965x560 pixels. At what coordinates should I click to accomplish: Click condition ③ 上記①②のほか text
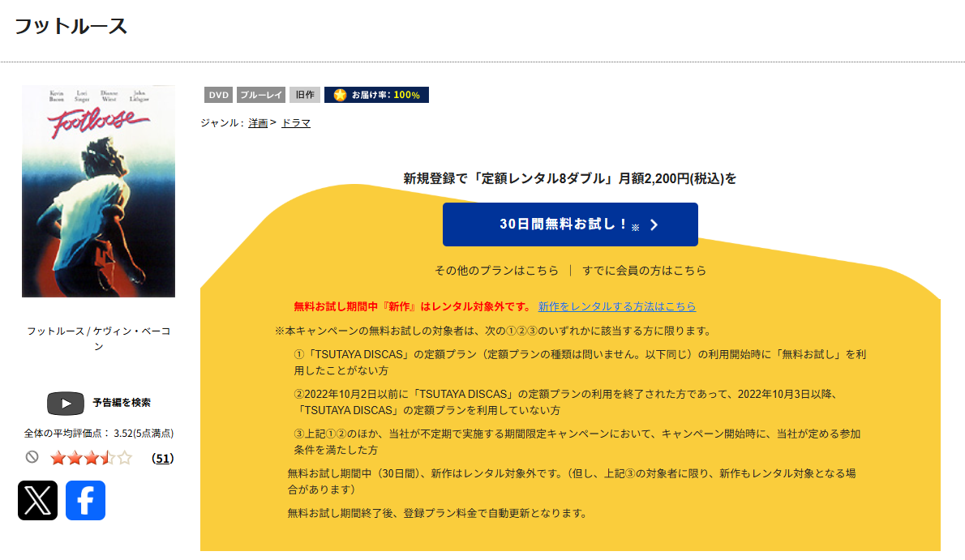(x=577, y=442)
